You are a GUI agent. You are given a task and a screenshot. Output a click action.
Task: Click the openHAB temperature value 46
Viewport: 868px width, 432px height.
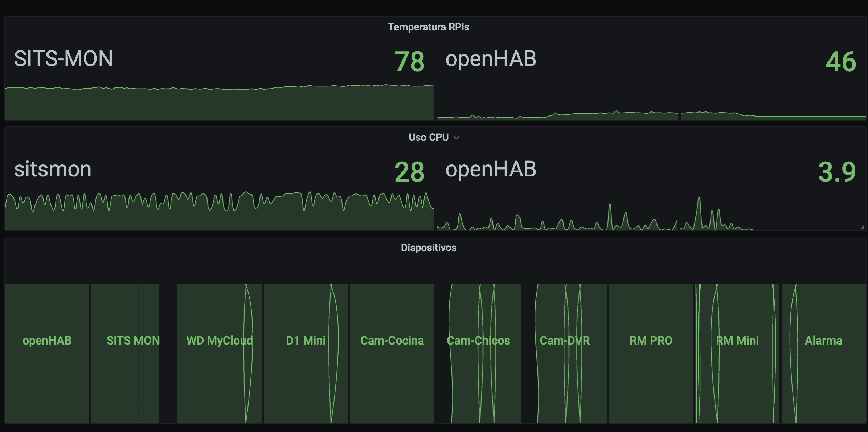pyautogui.click(x=841, y=61)
